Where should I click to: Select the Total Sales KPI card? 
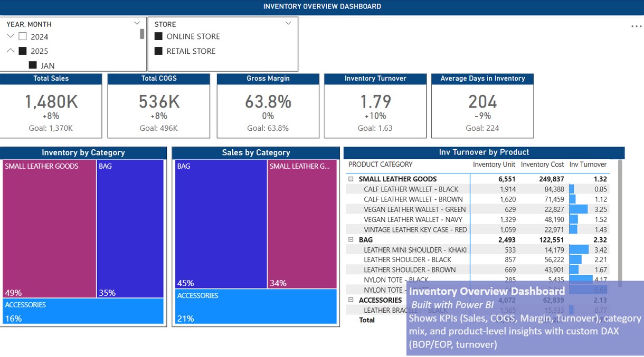(51, 105)
